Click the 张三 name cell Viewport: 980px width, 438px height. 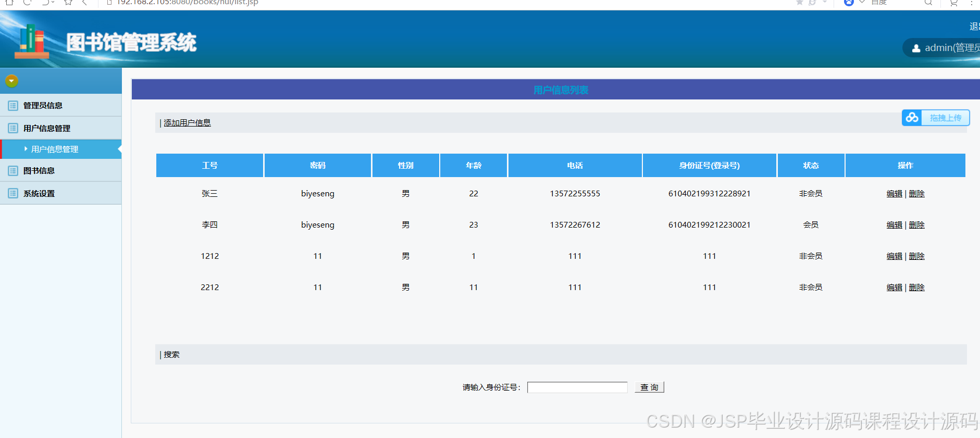point(209,194)
